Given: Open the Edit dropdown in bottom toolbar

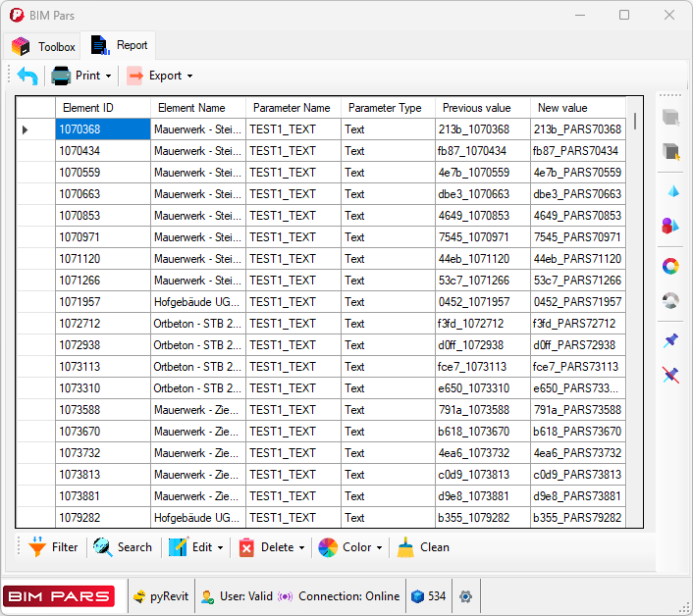Looking at the screenshot, I should [x=197, y=547].
